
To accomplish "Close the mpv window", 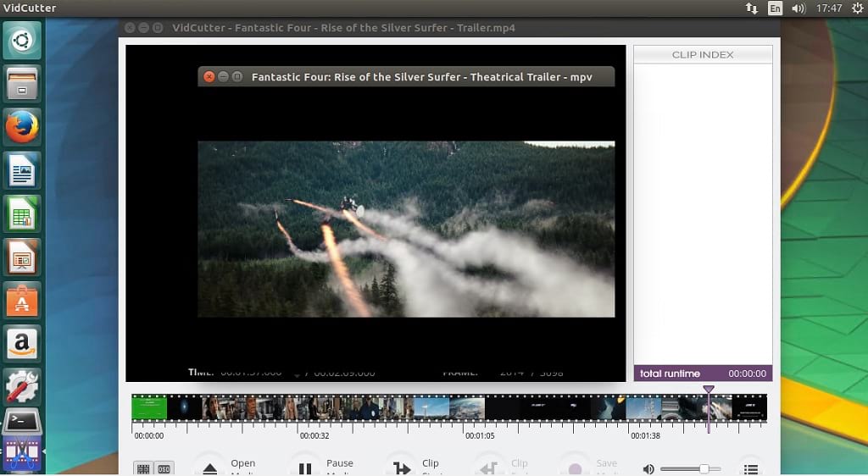I will click(209, 77).
